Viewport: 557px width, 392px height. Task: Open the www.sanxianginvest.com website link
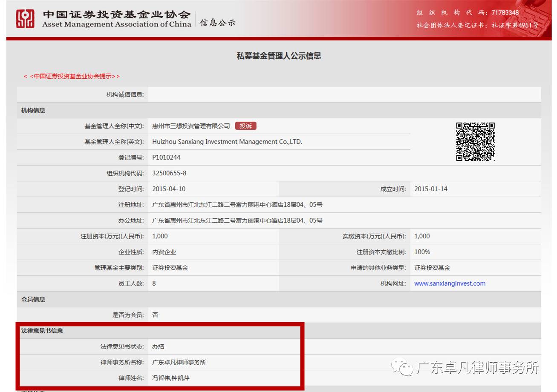(x=450, y=283)
